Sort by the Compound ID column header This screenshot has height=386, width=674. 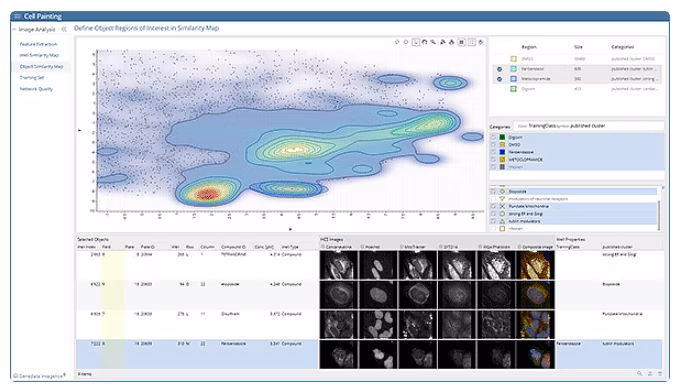pyautogui.click(x=233, y=247)
